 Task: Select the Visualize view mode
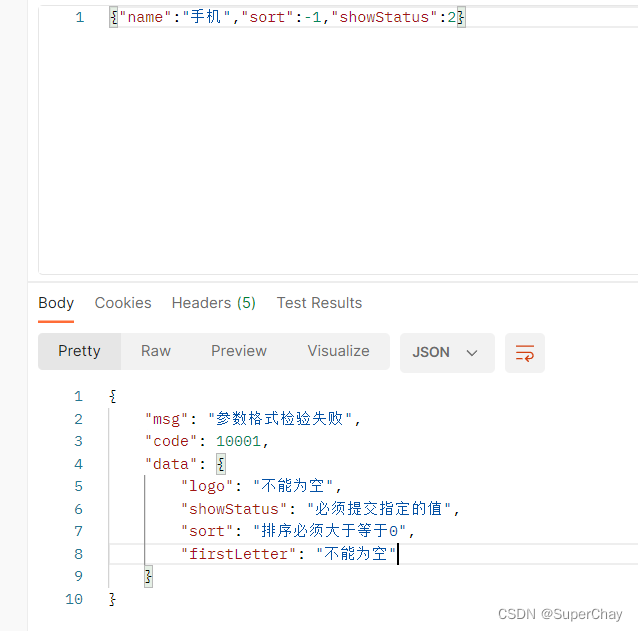[339, 351]
